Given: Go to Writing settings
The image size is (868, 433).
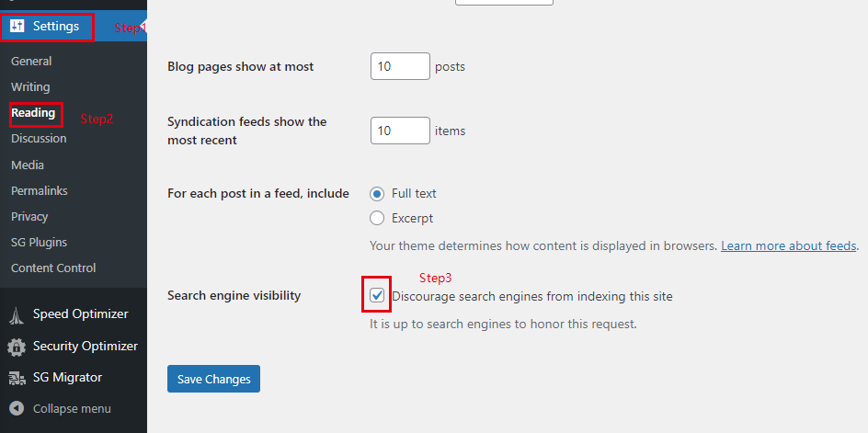Looking at the screenshot, I should (30, 87).
